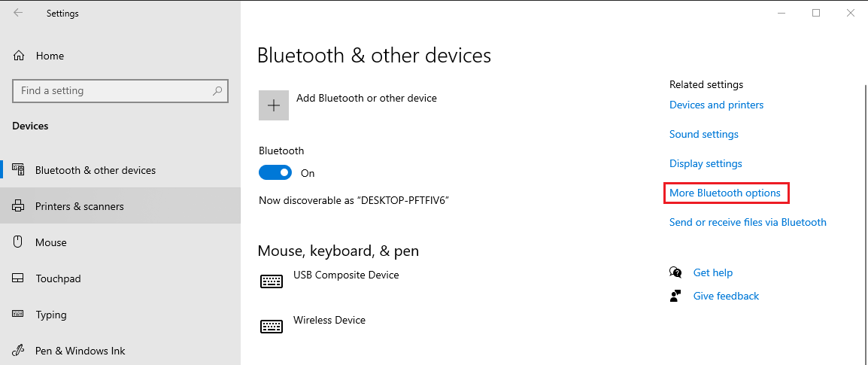Screen dimensions: 868x365
Task: Open Pen & Windows Ink settings
Action: click(80, 351)
